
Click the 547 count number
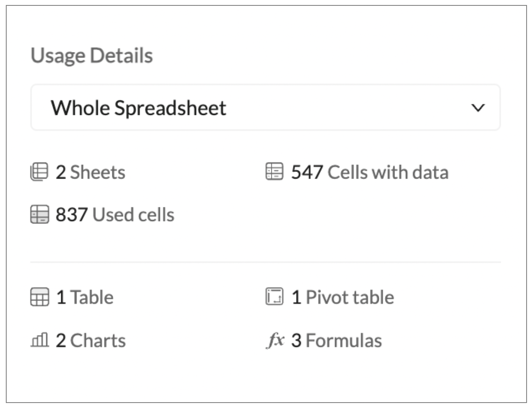click(x=307, y=172)
